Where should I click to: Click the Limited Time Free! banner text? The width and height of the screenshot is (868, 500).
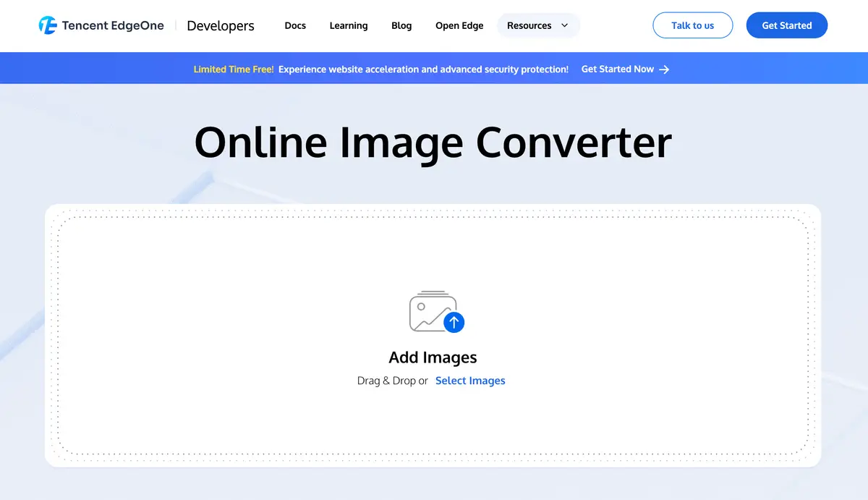(x=234, y=69)
